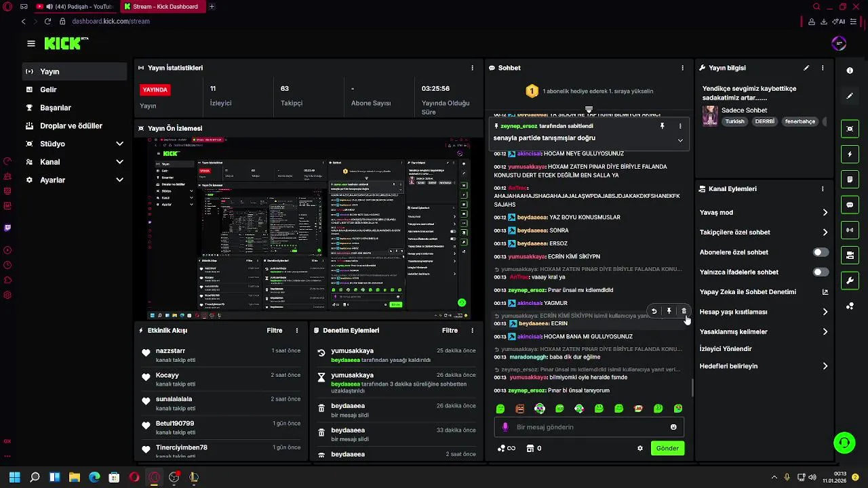Open Yayın bilgisi panel options menu
The image size is (868, 488).
823,68
